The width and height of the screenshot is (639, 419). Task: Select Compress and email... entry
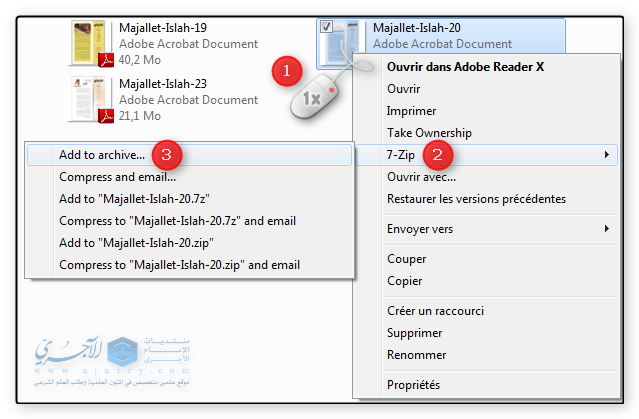[110, 177]
